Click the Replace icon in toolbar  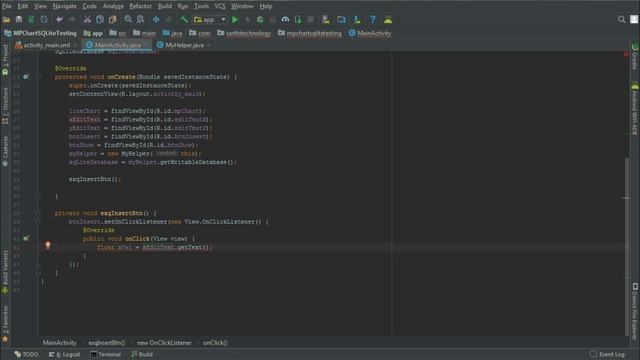(x=140, y=20)
